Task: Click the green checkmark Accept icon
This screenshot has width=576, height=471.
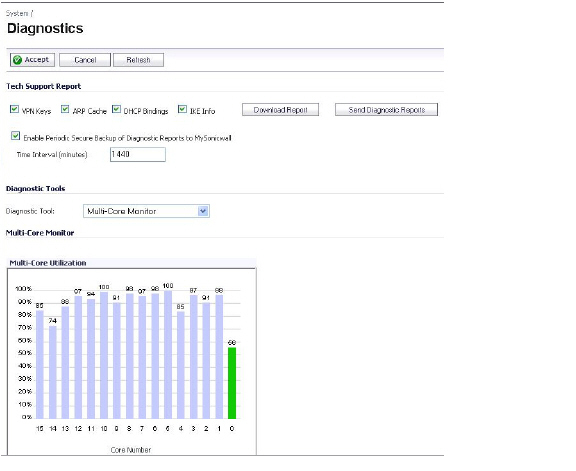Action: (17, 60)
